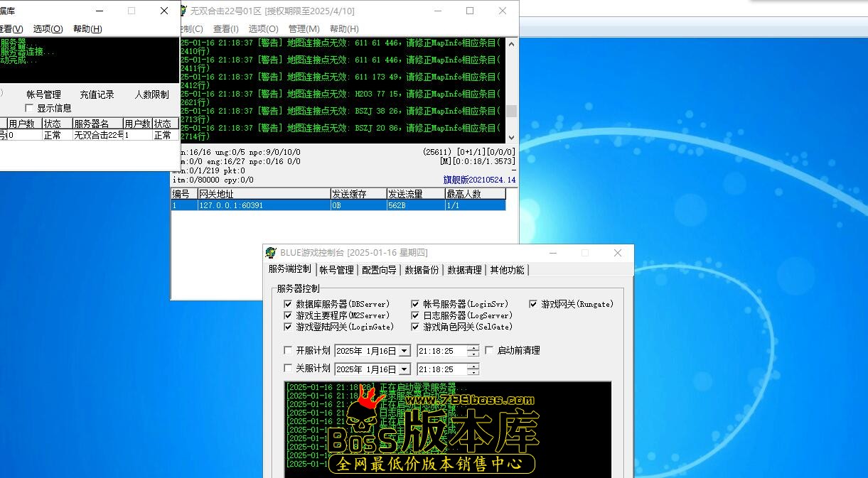Maximize the 无双合击22号01区 window
This screenshot has width=868, height=478.
(x=470, y=11)
